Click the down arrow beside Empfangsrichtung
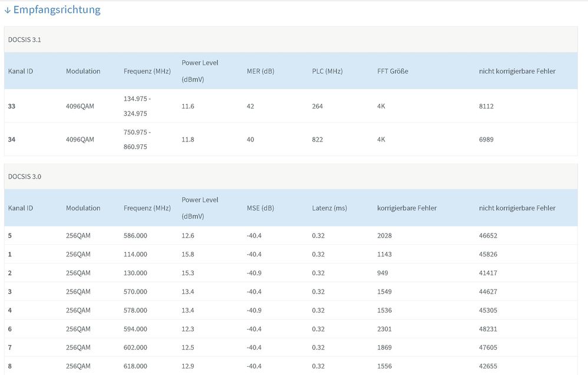The width and height of the screenshot is (588, 375). [x=8, y=11]
